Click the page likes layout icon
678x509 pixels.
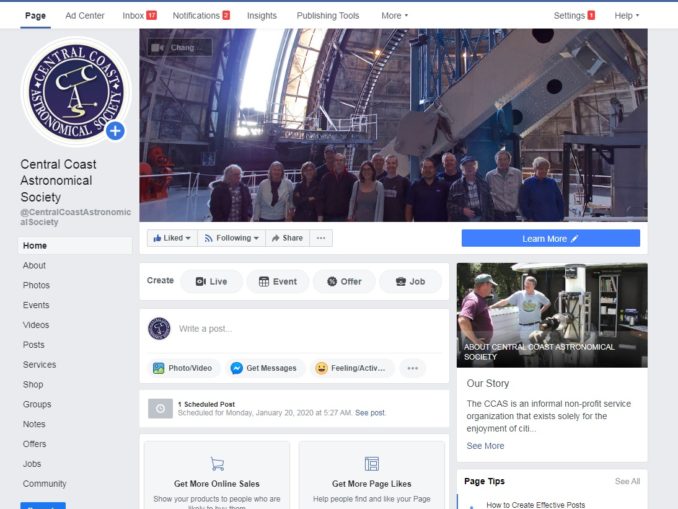coord(372,464)
